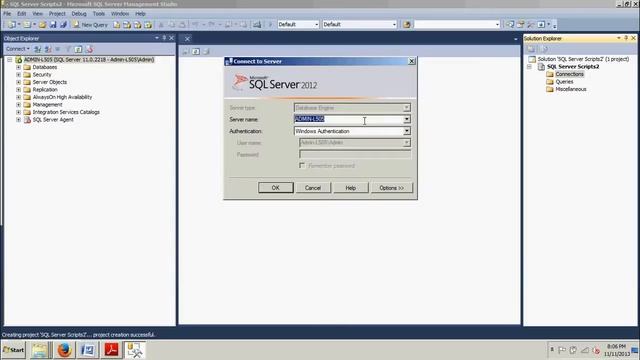This screenshot has width=640, height=360.
Task: Click the toolbar find combo box
Action: pos(457,24)
